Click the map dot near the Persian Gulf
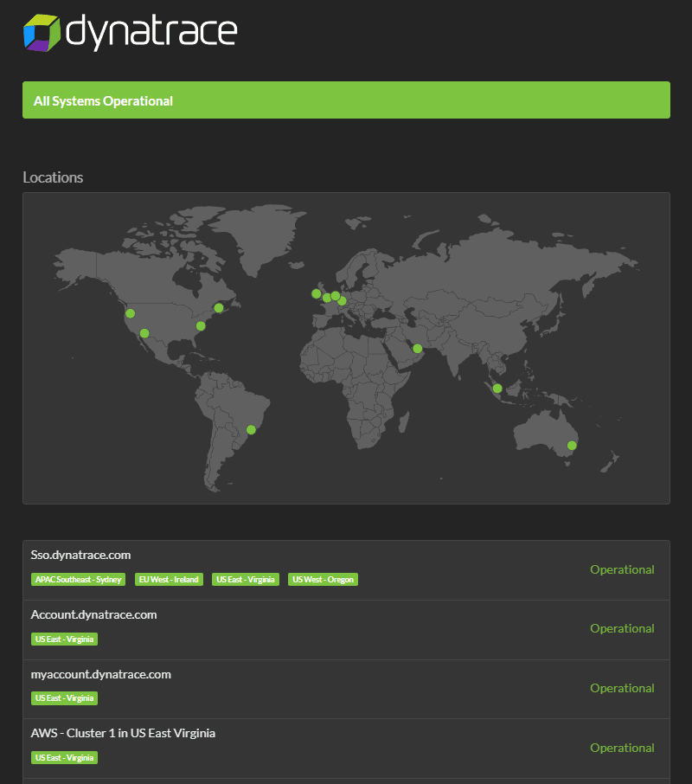 (418, 349)
